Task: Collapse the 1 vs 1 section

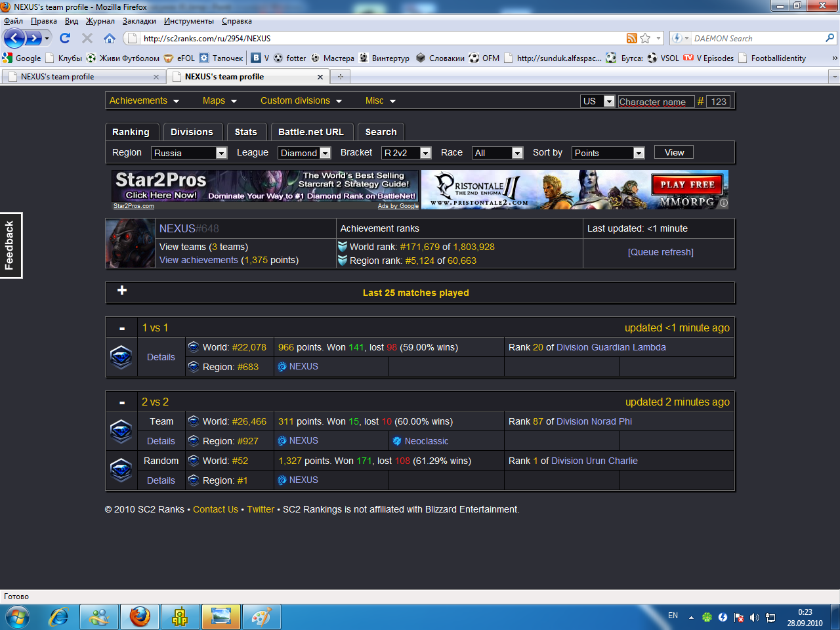Action: [x=122, y=328]
